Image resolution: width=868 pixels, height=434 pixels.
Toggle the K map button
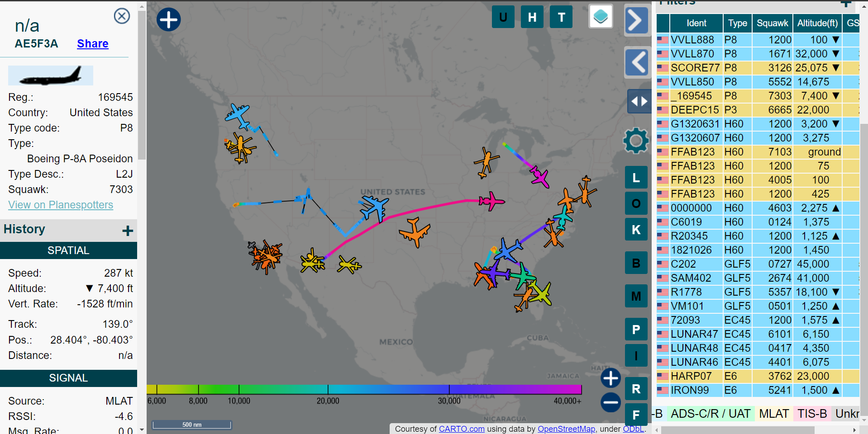click(636, 229)
